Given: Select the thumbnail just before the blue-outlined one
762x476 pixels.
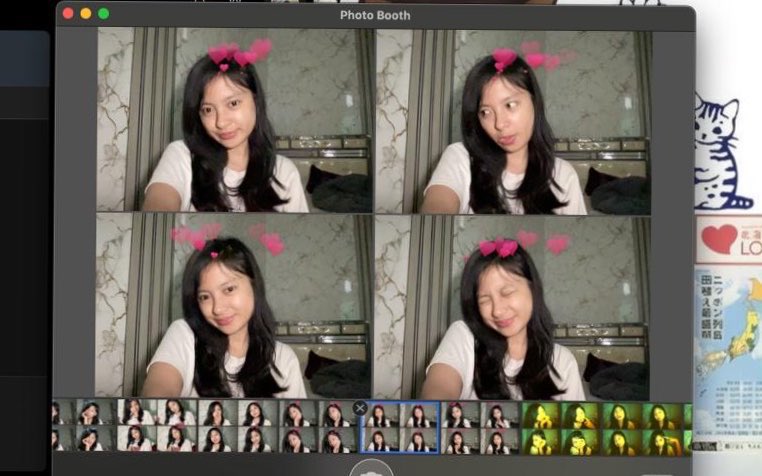Looking at the screenshot, I should [319, 428].
